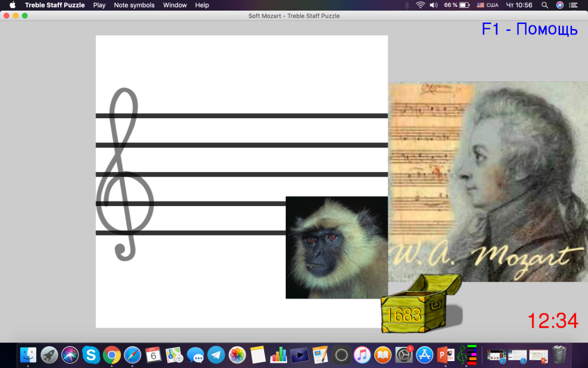Open the Note symbols menu
588x368 pixels.
pos(134,5)
